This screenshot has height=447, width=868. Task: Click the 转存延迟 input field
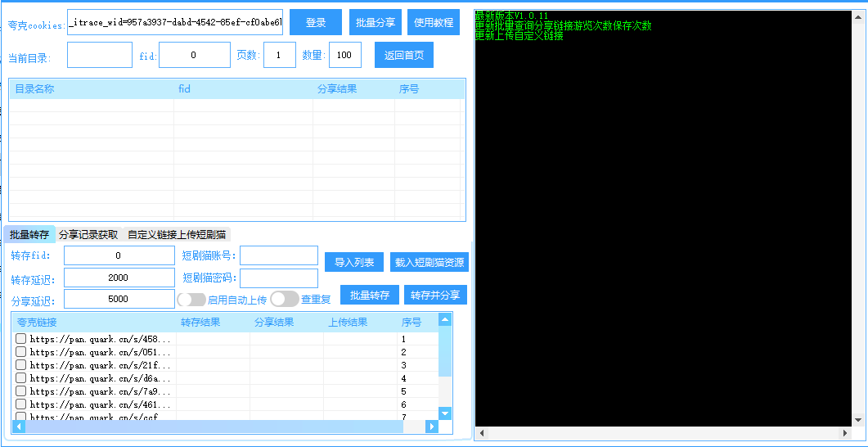[119, 278]
